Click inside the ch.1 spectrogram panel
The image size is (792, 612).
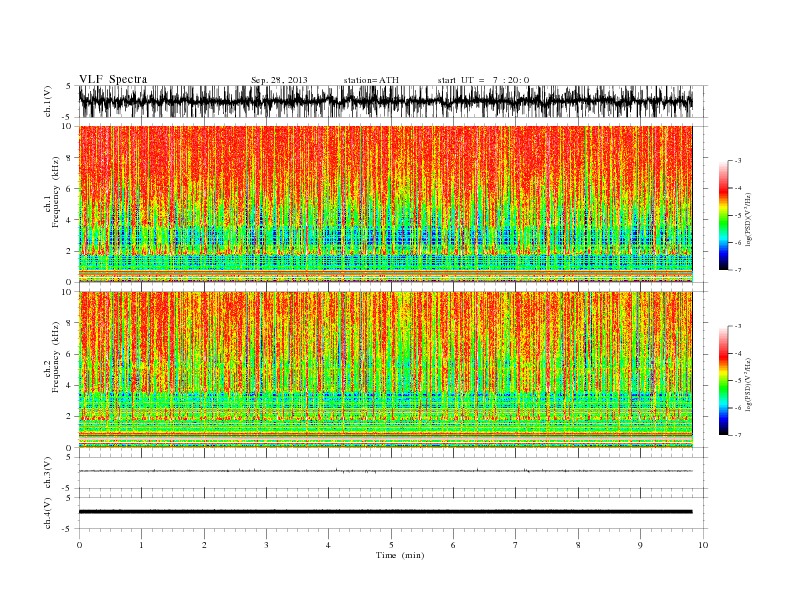[x=385, y=204]
